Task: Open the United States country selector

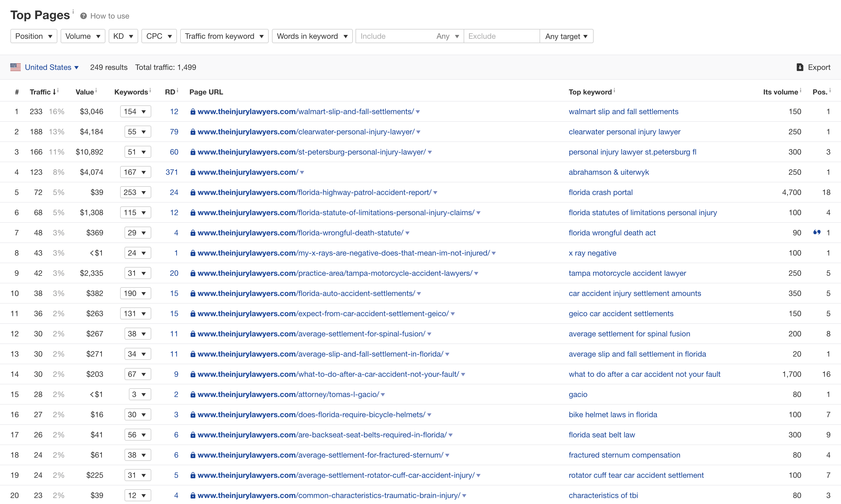Action: [x=52, y=67]
